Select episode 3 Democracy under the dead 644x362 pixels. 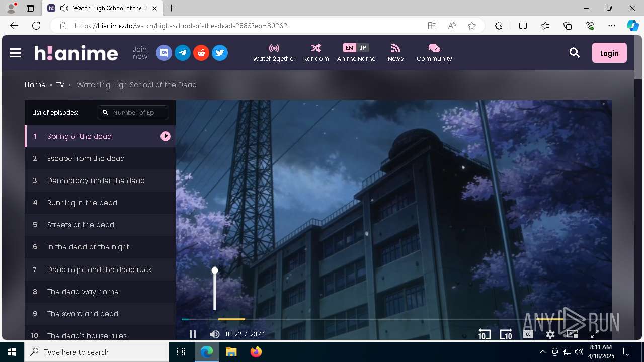[x=100, y=180]
